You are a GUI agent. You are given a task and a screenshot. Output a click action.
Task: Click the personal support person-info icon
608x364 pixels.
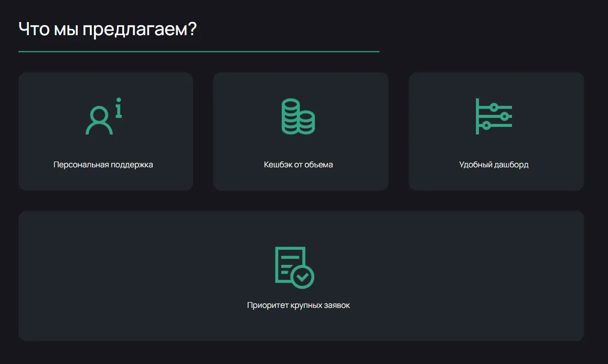[x=103, y=116]
